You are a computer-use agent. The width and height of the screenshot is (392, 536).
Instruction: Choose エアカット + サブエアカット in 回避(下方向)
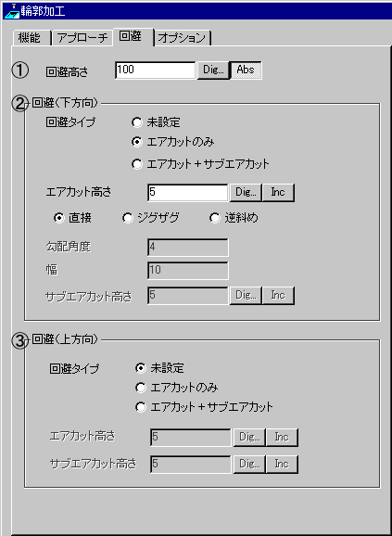[201, 164]
